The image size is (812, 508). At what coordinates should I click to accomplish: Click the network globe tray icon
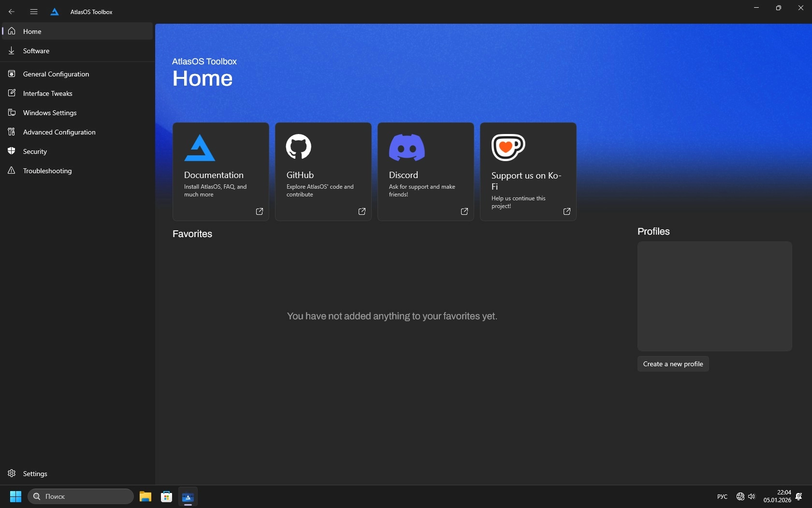740,496
